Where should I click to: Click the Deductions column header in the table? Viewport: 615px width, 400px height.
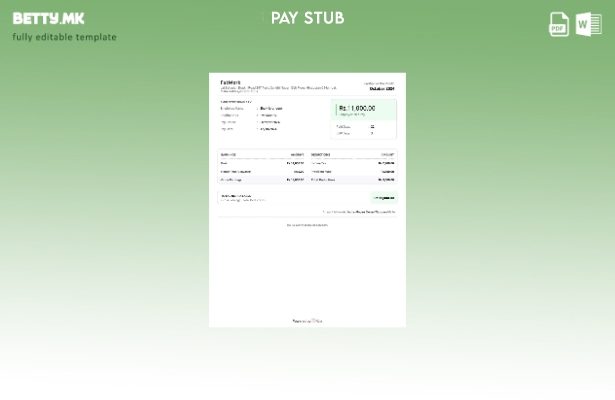[x=321, y=155]
